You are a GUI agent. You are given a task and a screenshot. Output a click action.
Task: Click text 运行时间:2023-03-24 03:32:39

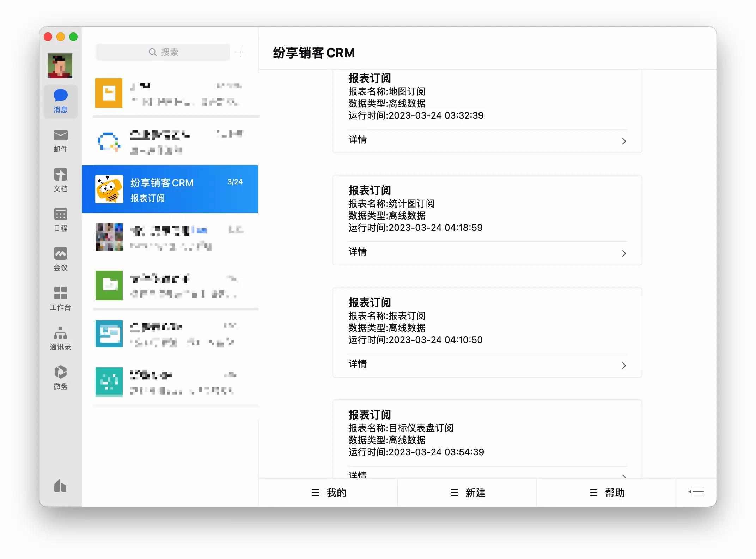tap(416, 115)
